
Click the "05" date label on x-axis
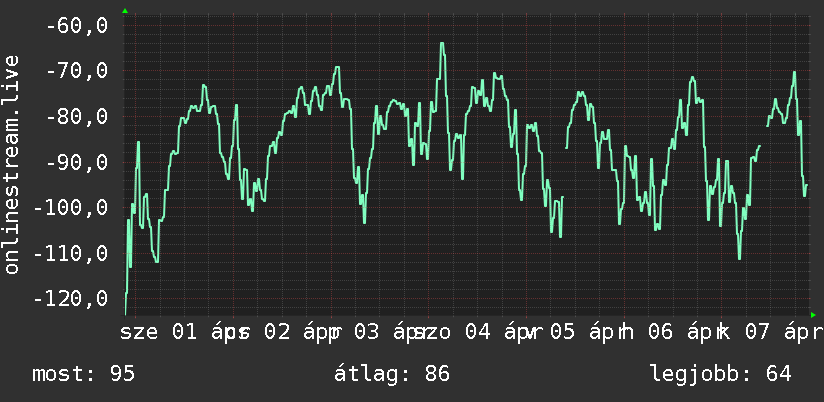[563, 332]
